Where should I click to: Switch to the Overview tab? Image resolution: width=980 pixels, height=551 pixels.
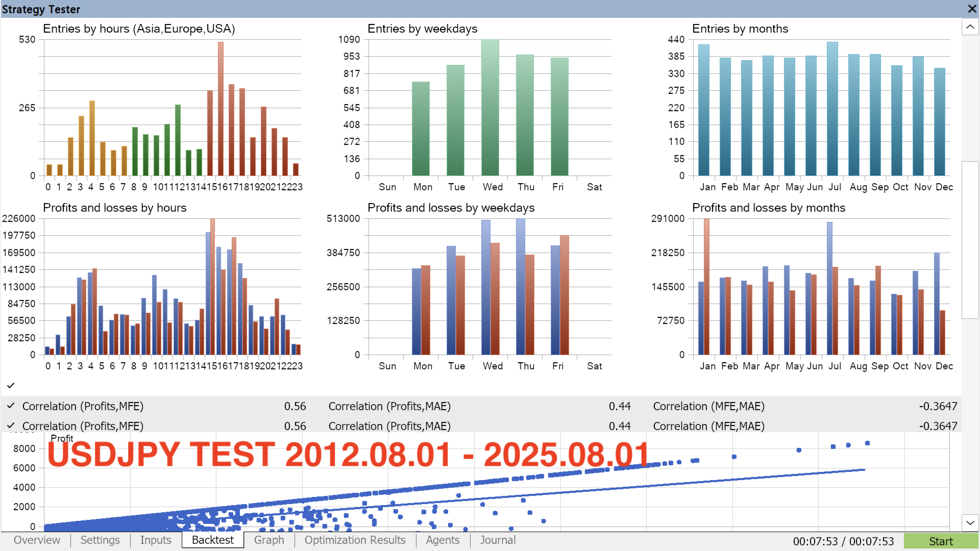pos(37,540)
